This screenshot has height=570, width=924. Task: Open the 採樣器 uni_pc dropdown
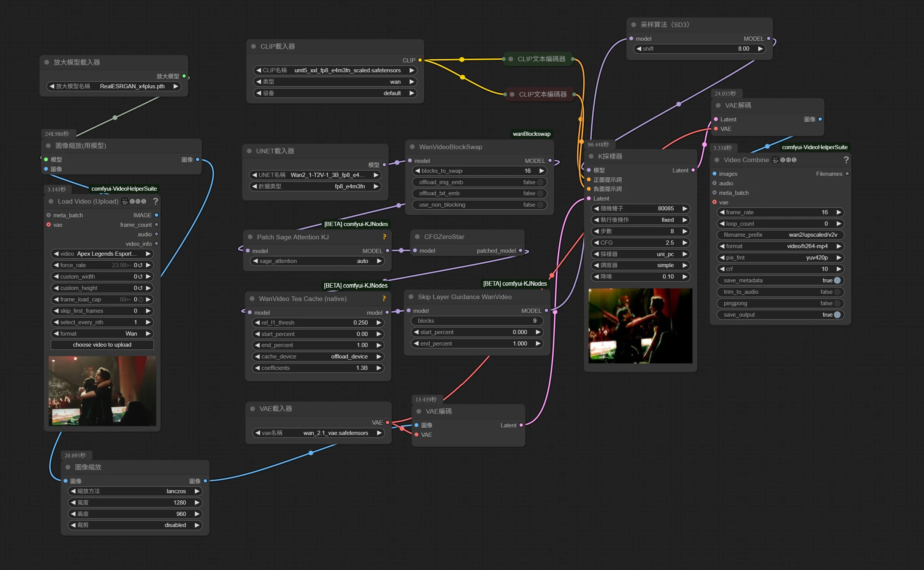coord(640,254)
